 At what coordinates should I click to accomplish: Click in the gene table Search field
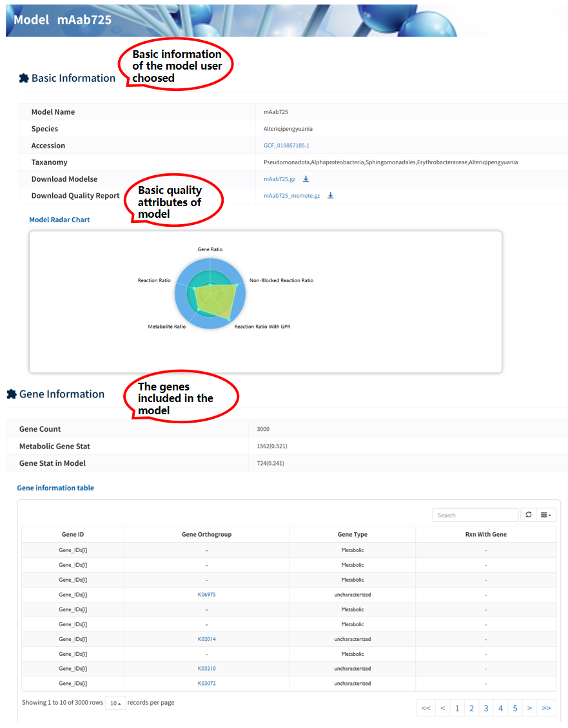pos(475,515)
